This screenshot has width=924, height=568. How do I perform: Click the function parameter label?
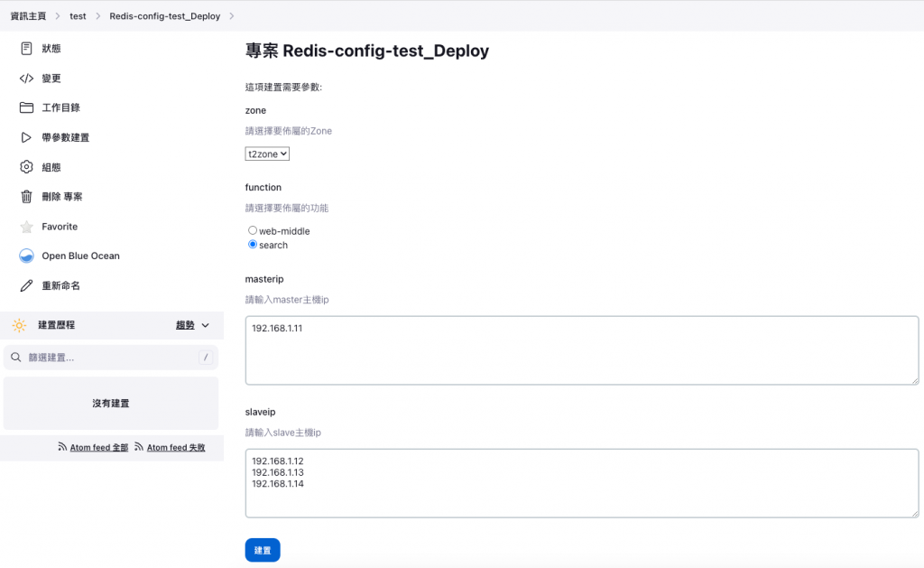point(263,187)
